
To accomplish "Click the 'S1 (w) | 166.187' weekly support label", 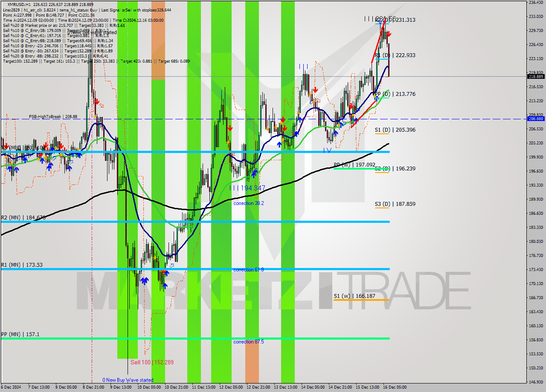I will coord(354,296).
